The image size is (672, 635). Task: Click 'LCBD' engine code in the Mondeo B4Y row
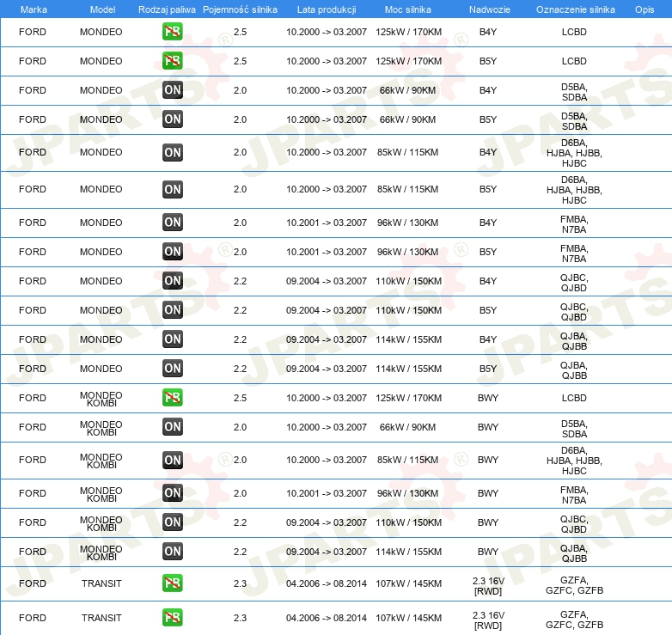(574, 32)
